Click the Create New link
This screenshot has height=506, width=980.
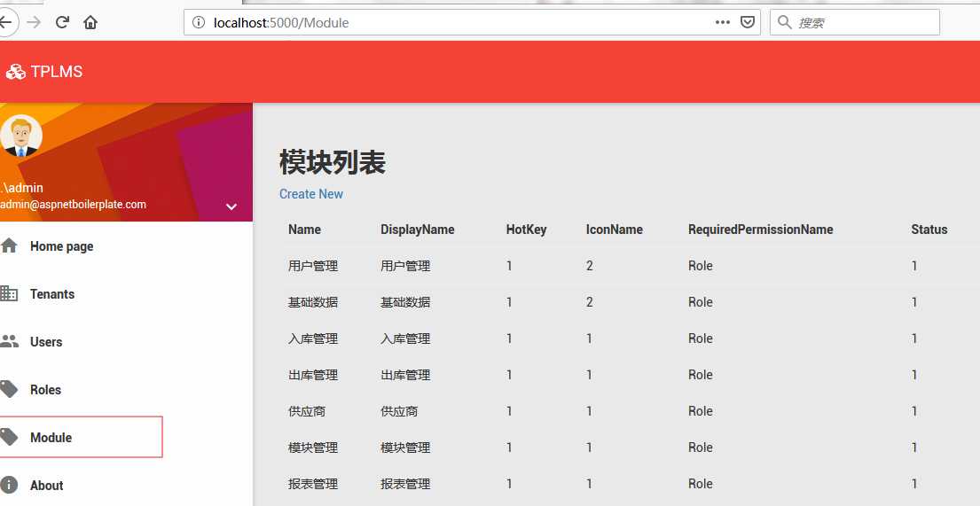(x=311, y=194)
